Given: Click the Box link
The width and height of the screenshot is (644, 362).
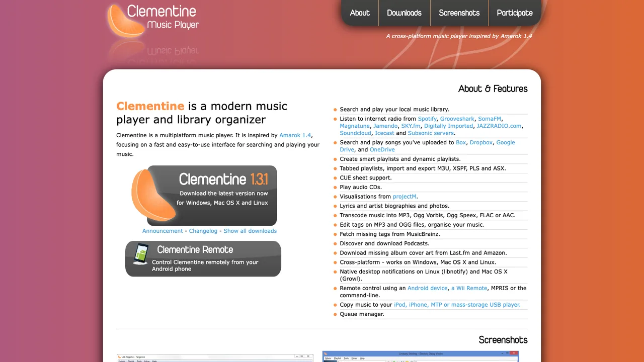Looking at the screenshot, I should click(x=461, y=142).
